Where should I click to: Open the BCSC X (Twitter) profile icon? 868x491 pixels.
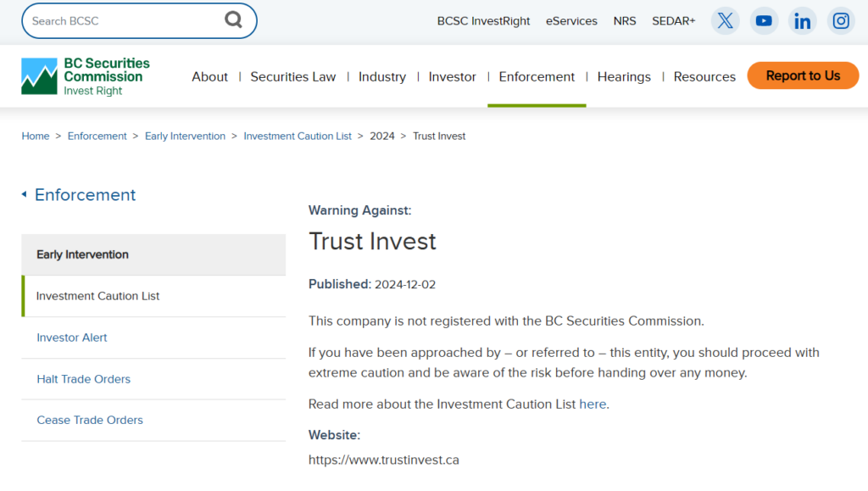[726, 21]
